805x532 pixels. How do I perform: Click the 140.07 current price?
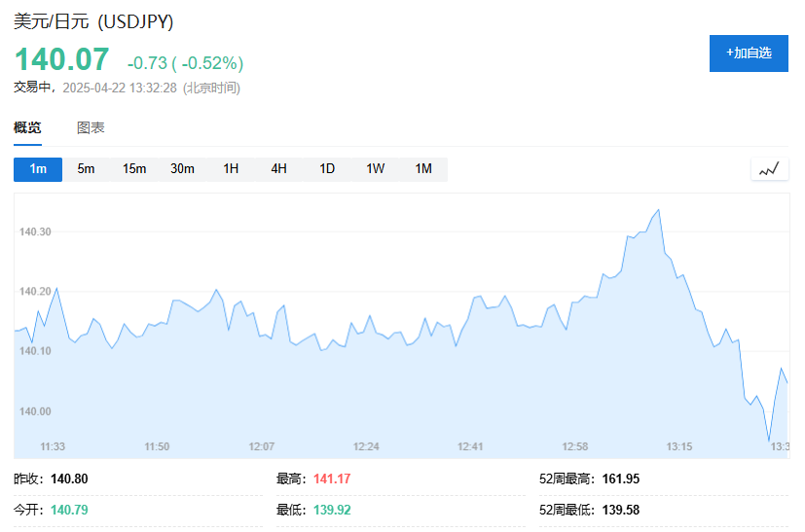coord(61,59)
